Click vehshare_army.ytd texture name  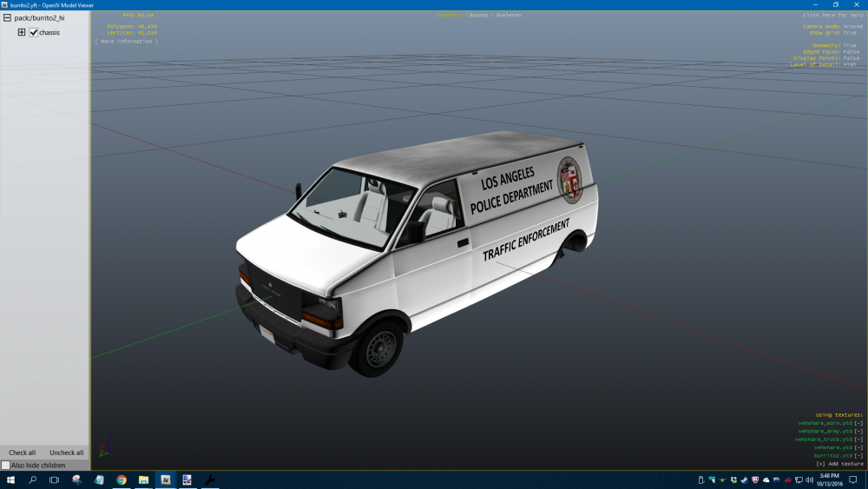point(825,432)
